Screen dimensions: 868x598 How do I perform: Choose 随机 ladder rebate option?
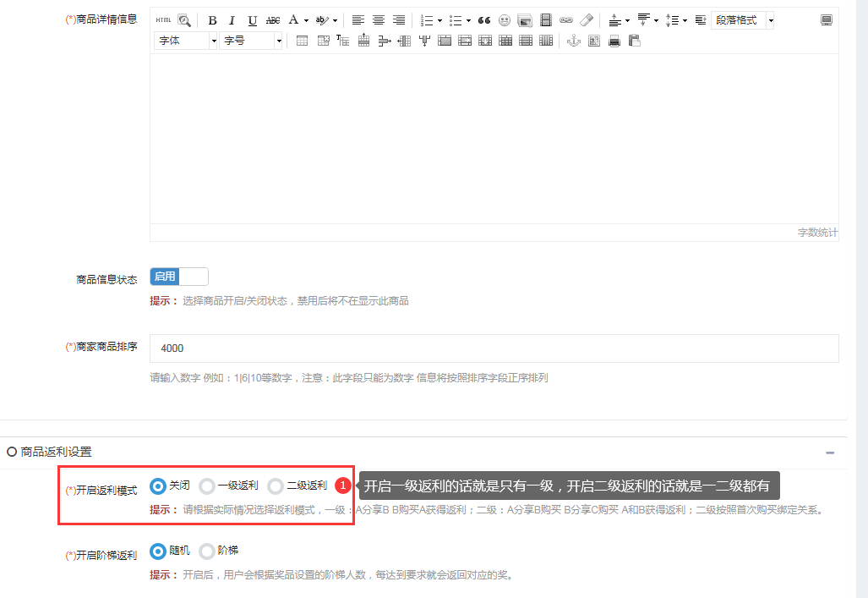158,551
